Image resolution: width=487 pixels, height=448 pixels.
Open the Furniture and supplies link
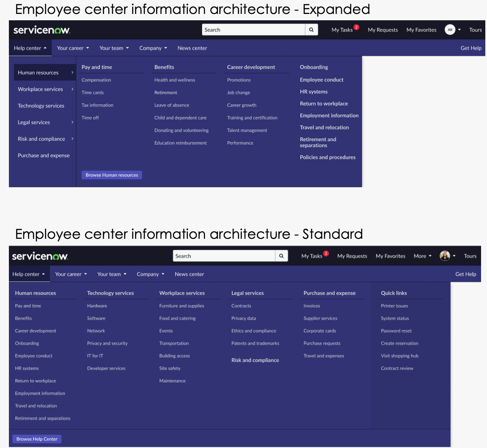(182, 306)
